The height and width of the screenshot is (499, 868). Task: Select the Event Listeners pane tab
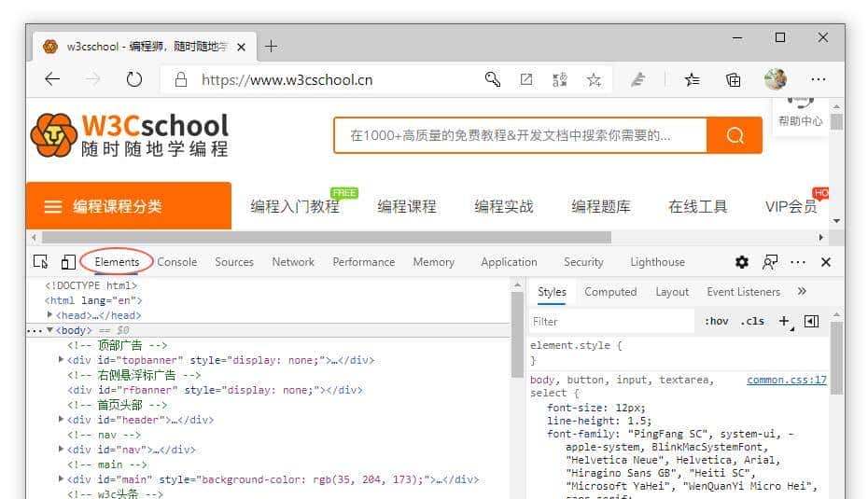pos(744,292)
